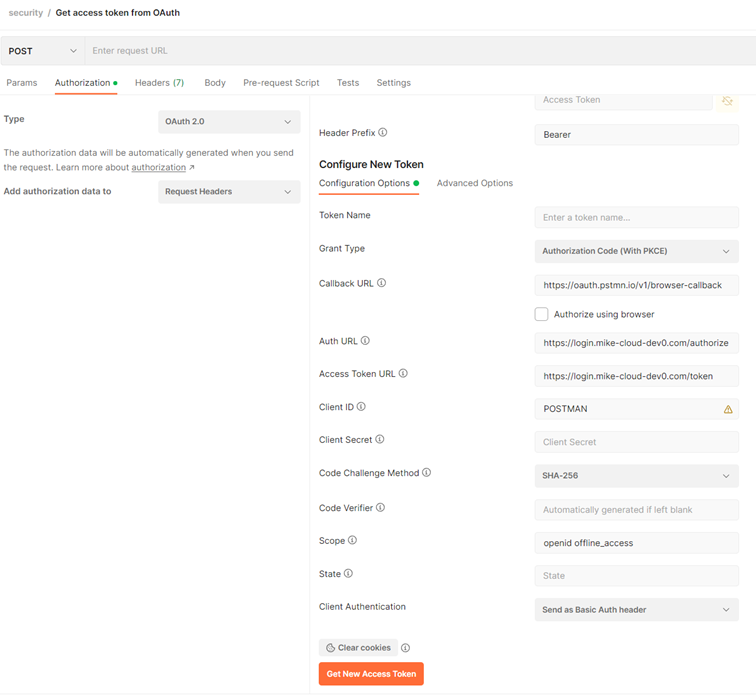Click the info icon beside Callback URL

pos(381,284)
